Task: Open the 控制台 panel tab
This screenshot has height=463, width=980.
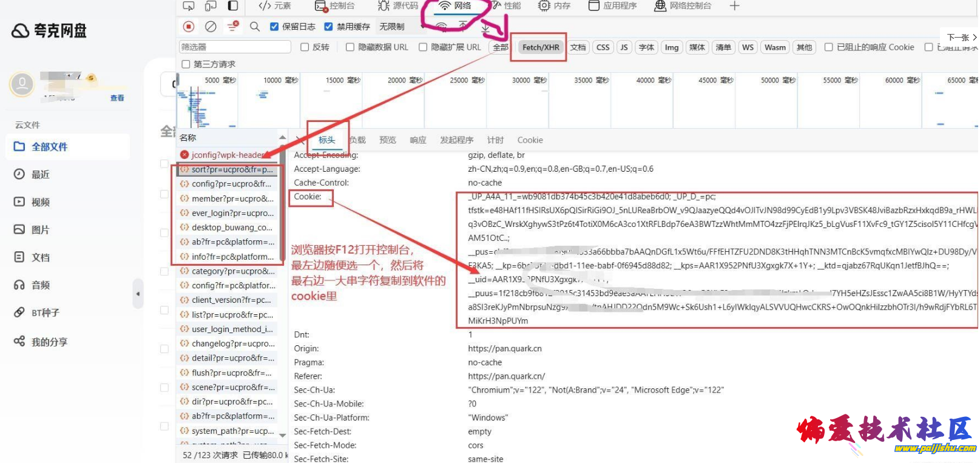Action: click(335, 6)
